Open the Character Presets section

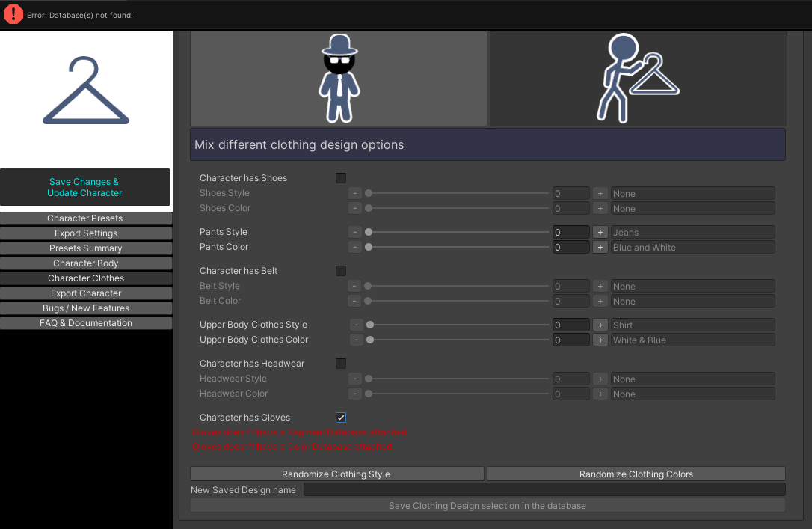click(x=85, y=218)
